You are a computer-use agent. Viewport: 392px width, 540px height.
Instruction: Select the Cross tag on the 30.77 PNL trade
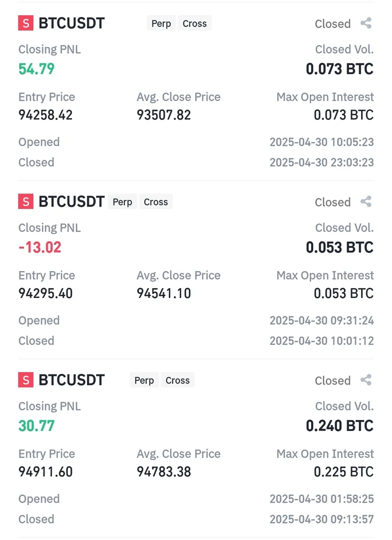[x=178, y=380]
